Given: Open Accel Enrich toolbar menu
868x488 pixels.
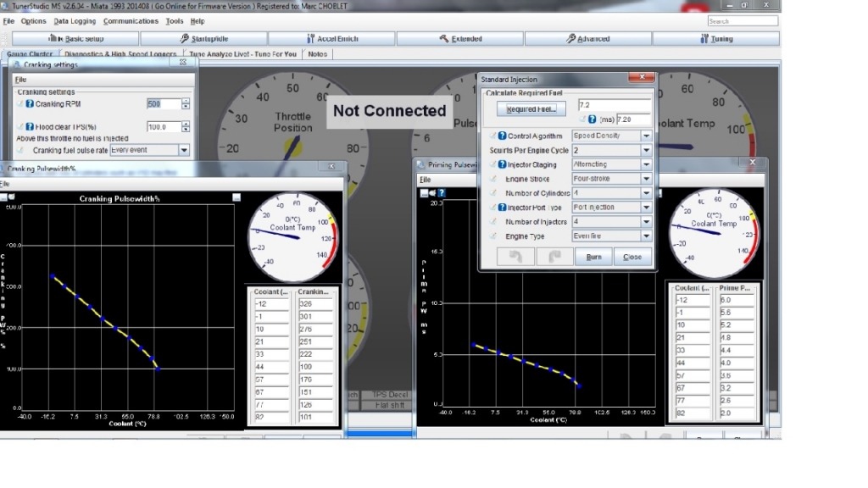Looking at the screenshot, I should pos(332,39).
